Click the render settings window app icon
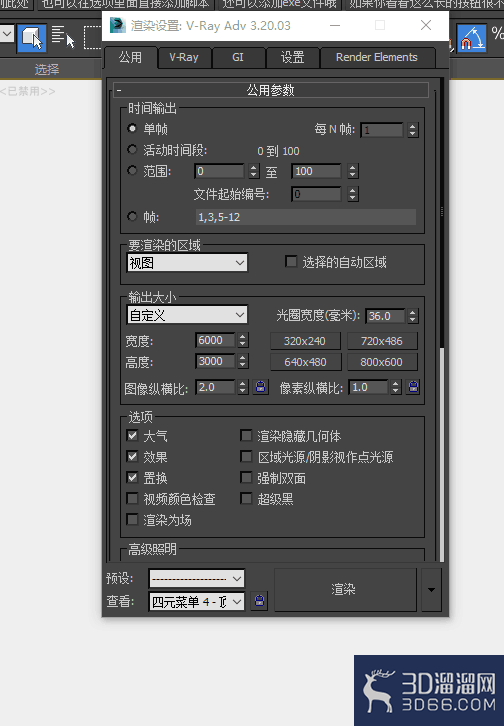The height and width of the screenshot is (726, 504). click(x=118, y=25)
